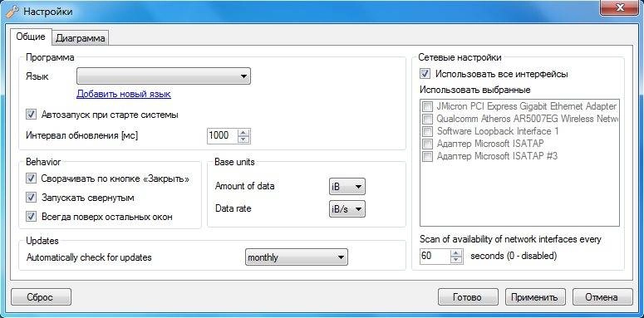Viewport: 644px width, 318px height.
Task: Toggle Автозапуск при старте системы checkbox
Action: [31, 115]
